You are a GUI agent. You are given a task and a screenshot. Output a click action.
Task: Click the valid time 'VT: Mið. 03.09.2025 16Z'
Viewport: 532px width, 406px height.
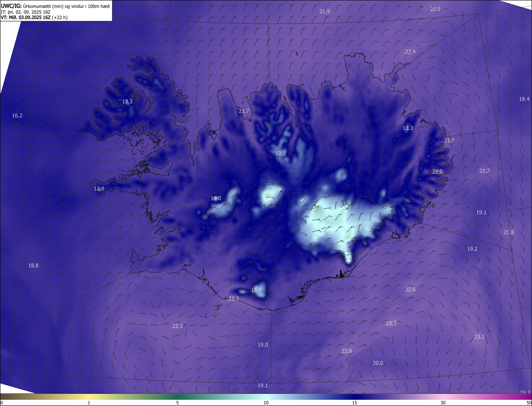(25, 17)
